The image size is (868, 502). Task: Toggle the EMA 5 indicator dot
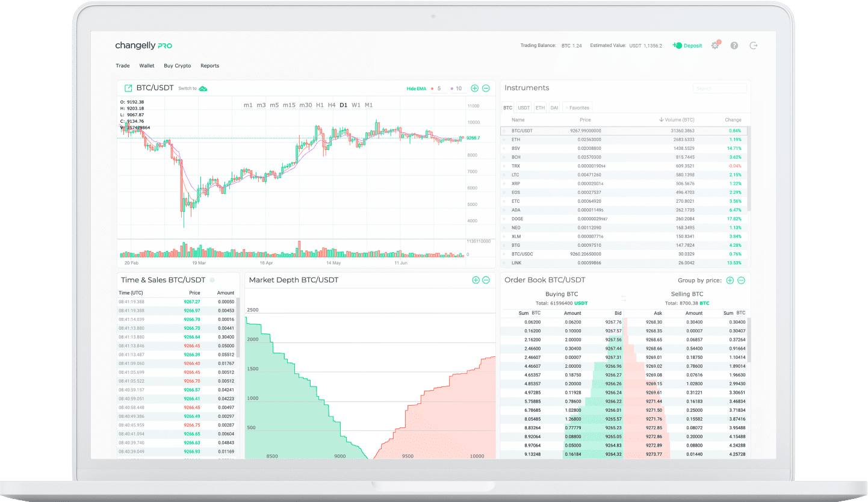(x=432, y=88)
